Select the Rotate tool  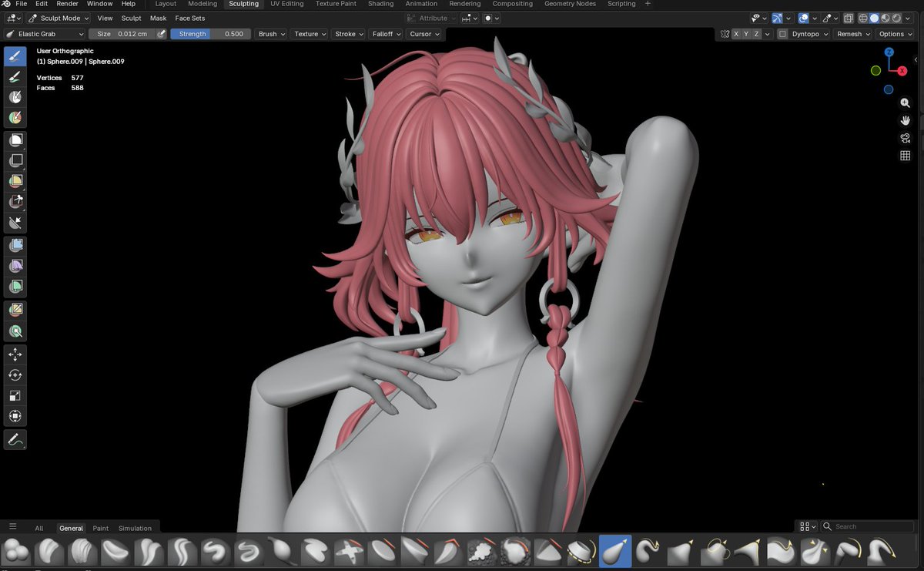15,375
